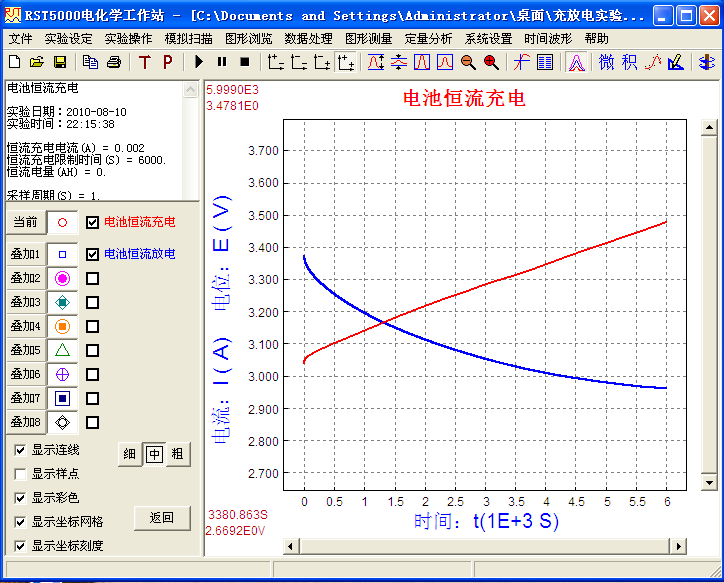The image size is (724, 583).
Task: Click the zoom in magnifier icon
Action: point(491,62)
